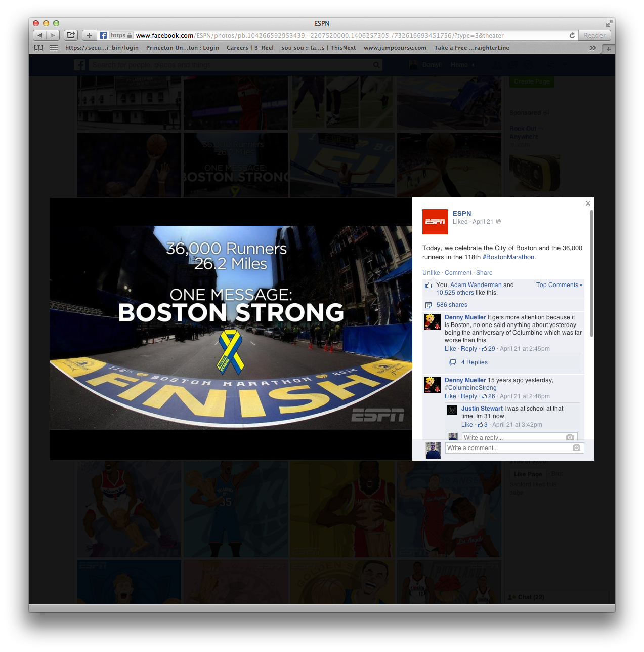Click the thumbs-up icon beside the likes summary
This screenshot has height=652, width=644.
[428, 286]
